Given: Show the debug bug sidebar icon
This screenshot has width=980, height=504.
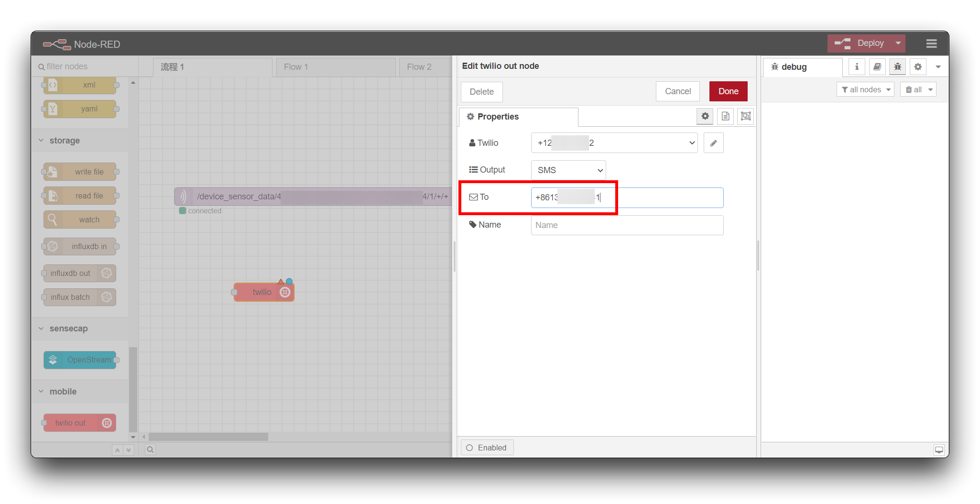Looking at the screenshot, I should pos(898,67).
